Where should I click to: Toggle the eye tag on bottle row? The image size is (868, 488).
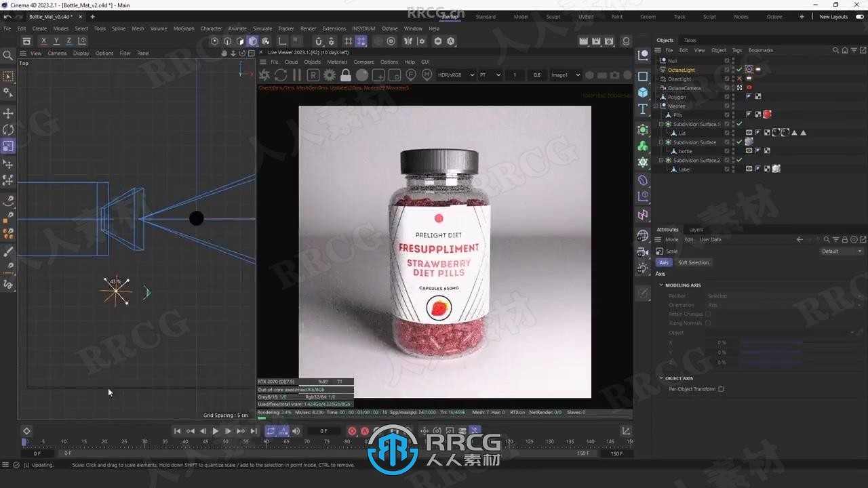pos(749,151)
